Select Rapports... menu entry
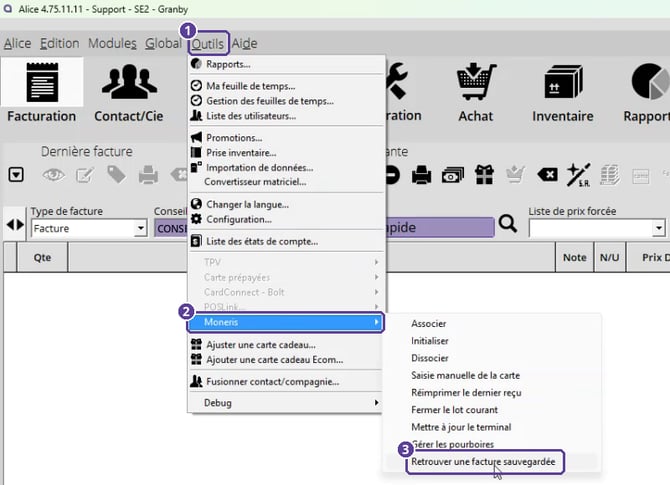This screenshot has width=670, height=485. [x=285, y=64]
